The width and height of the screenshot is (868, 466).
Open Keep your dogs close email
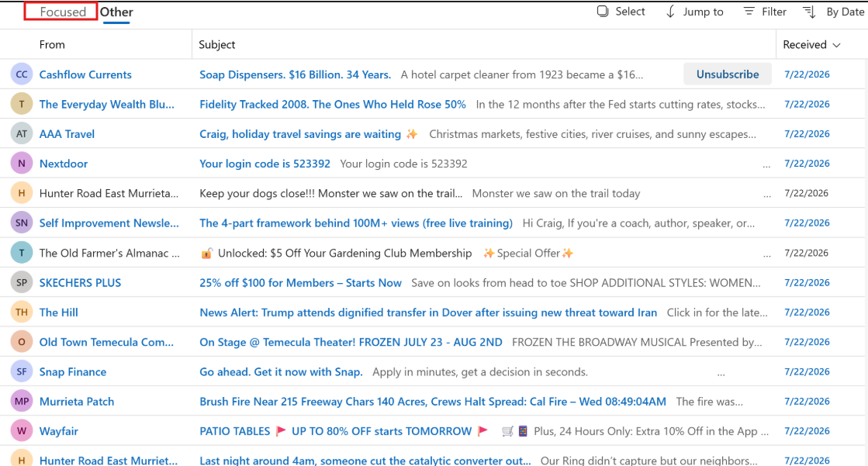pos(330,193)
